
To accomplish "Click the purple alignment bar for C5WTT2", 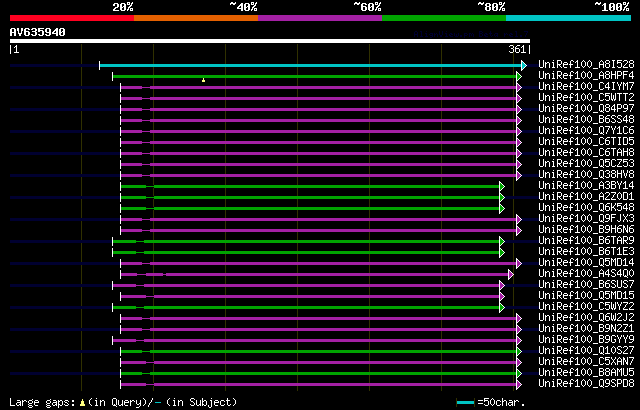I will click(x=318, y=98).
